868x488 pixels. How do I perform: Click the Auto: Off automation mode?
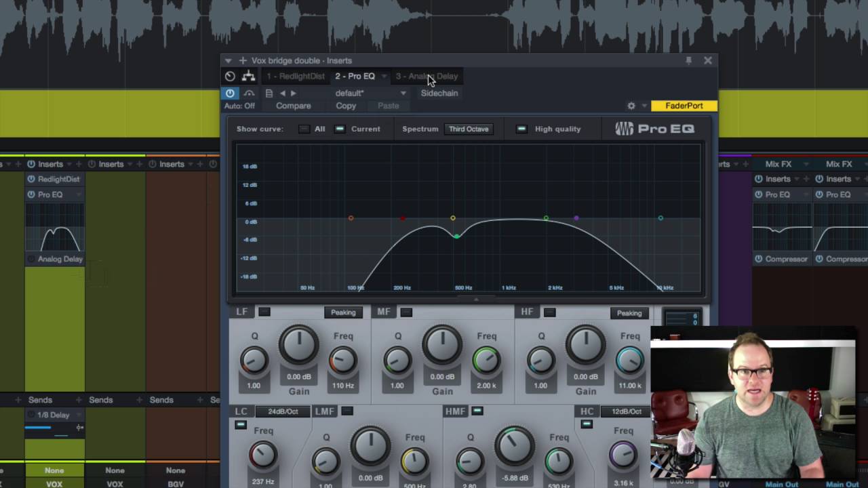point(239,106)
